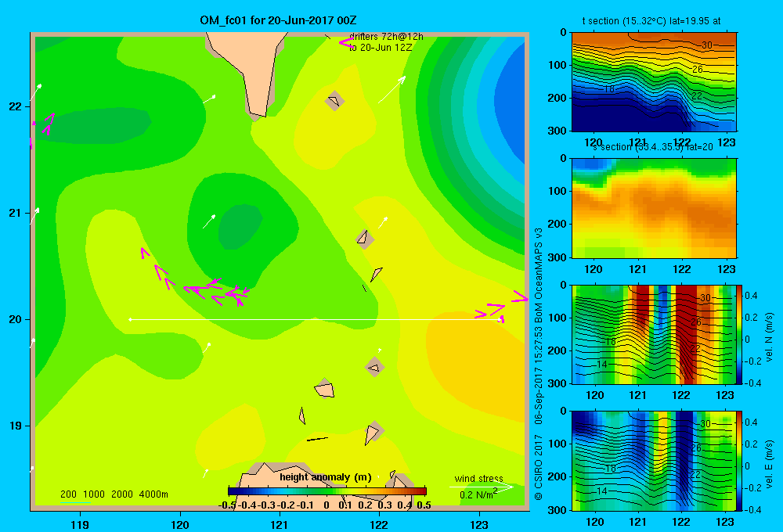Image resolution: width=783 pixels, height=532 pixels.
Task: Click the white section line start dot
Action: click(130, 319)
